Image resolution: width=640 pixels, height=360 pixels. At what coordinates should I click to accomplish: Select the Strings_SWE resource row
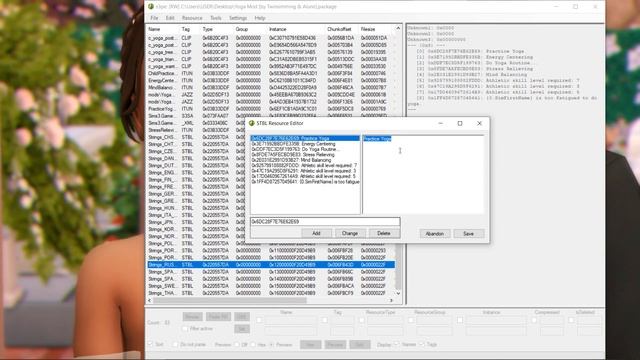coord(271,286)
